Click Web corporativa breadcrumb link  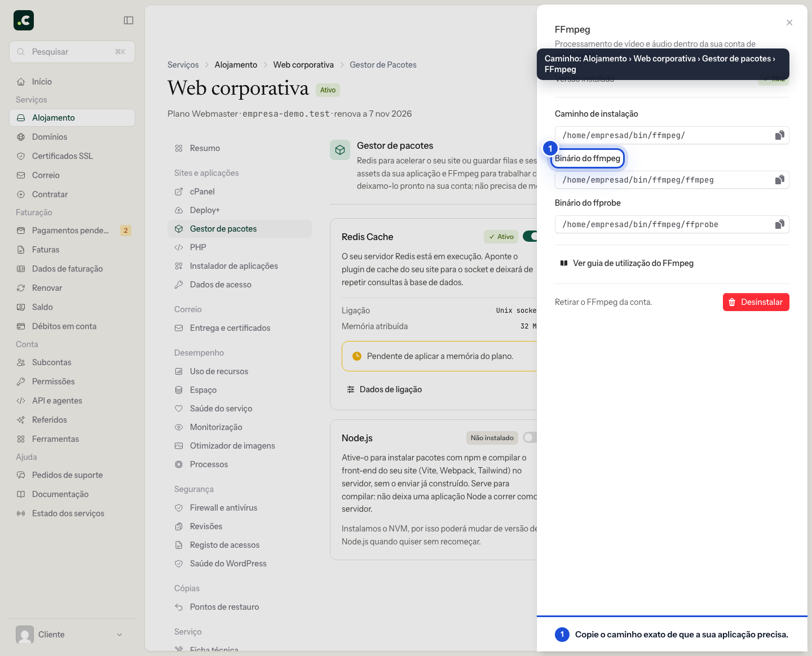303,65
